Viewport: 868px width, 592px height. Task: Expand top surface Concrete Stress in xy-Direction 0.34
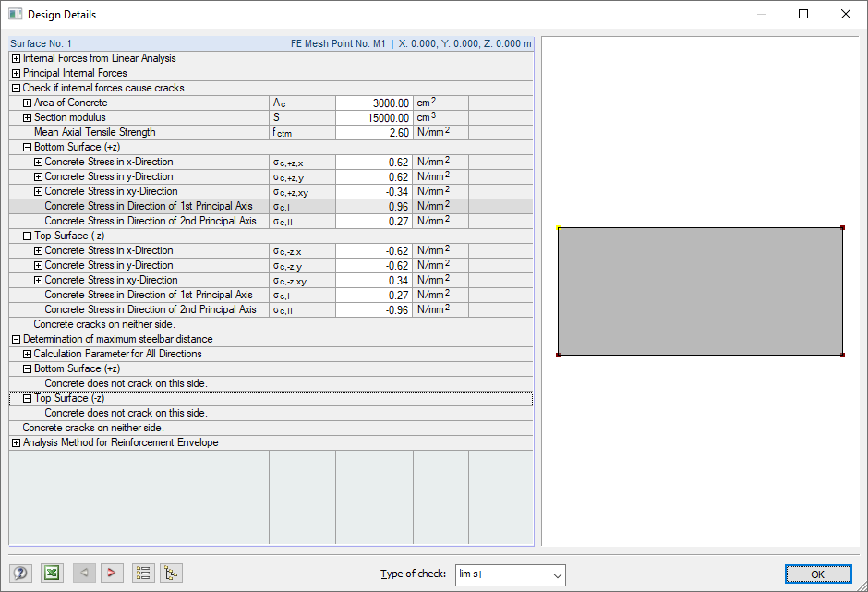pyautogui.click(x=38, y=280)
